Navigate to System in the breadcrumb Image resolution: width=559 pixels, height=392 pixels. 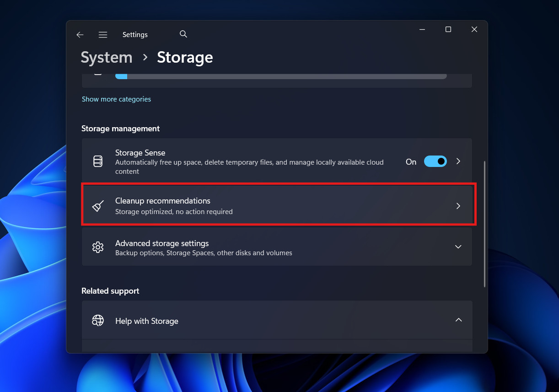pos(106,57)
